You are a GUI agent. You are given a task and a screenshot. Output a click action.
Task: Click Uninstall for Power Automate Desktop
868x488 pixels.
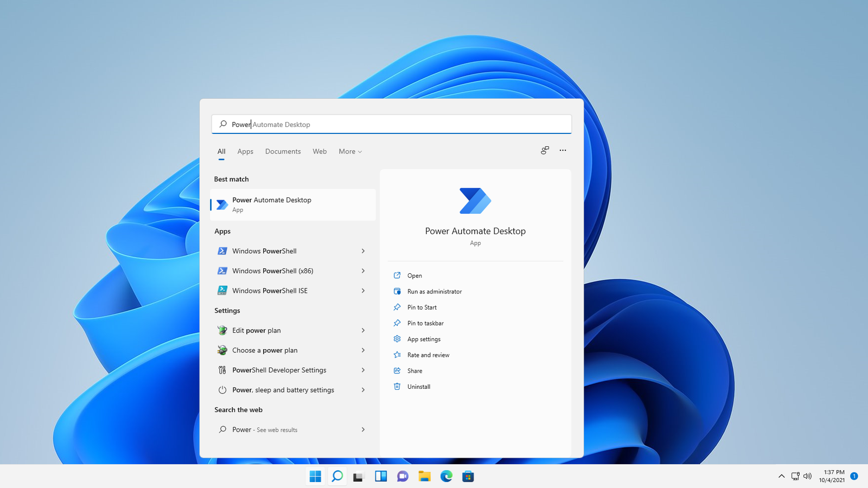coord(419,387)
